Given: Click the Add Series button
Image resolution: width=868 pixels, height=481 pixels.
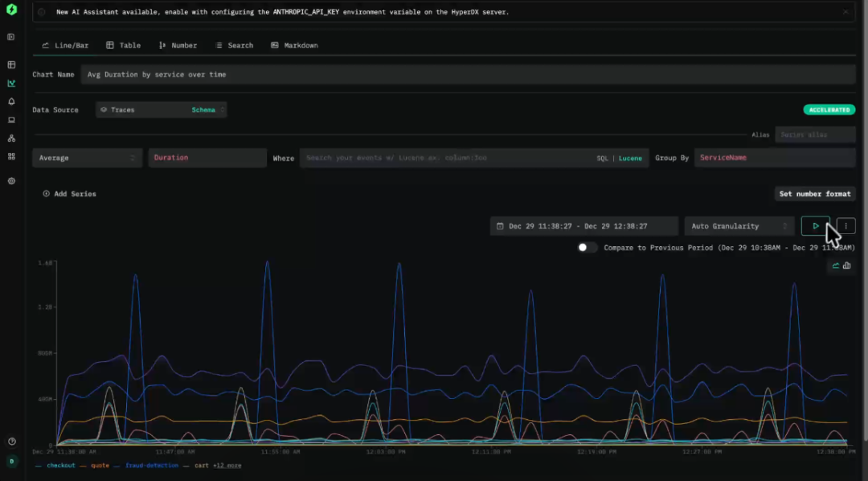Looking at the screenshot, I should tap(70, 194).
